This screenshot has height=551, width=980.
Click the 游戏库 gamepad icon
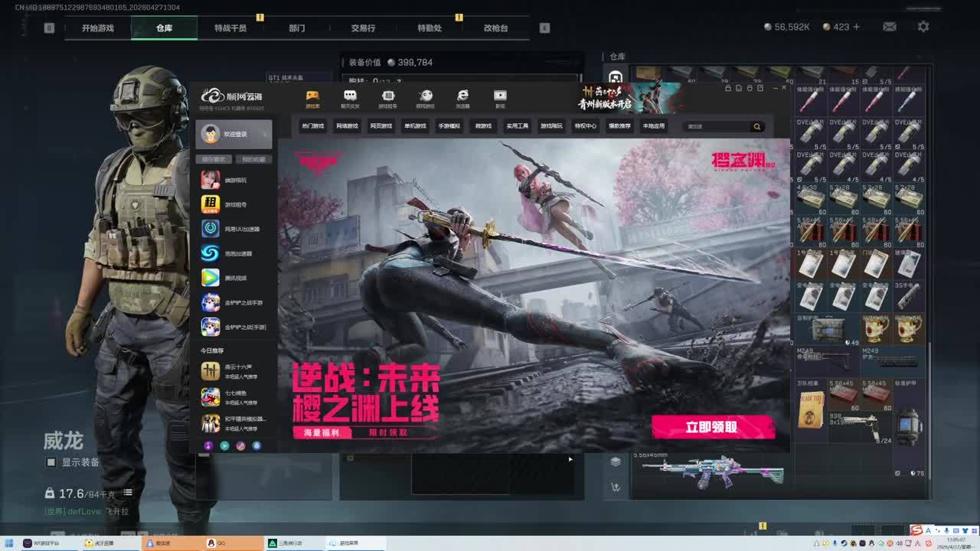coord(312,96)
